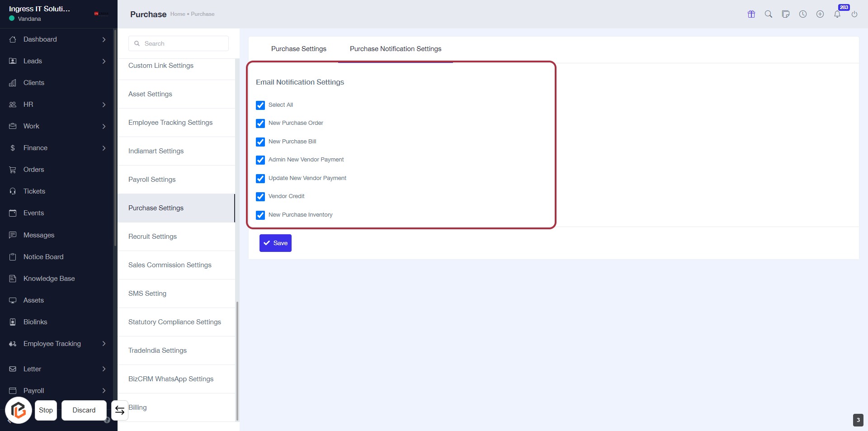This screenshot has width=868, height=431.
Task: Disable Vendor Credit notification checkbox
Action: point(260,197)
